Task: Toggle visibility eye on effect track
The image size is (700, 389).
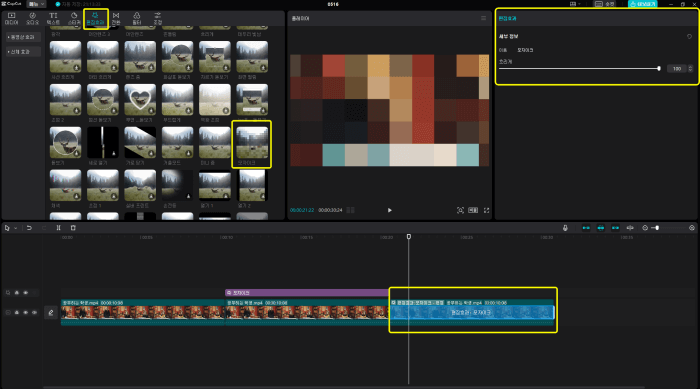Action: pos(25,293)
